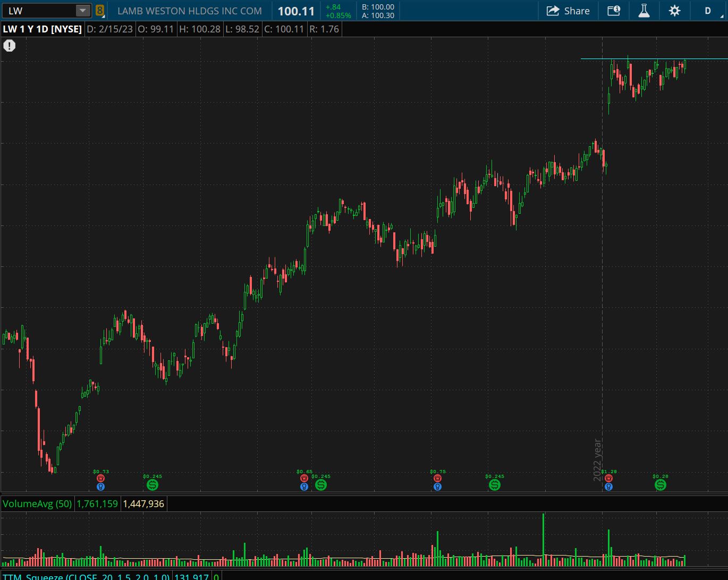This screenshot has width=728, height=580.
Task: Click the blue event icon below $0.65 earnings
Action: coord(304,486)
